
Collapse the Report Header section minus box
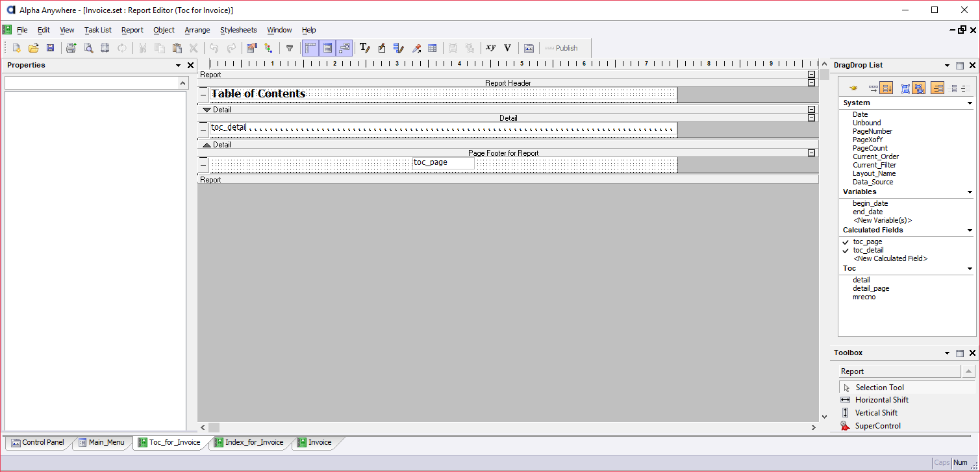coord(811,83)
